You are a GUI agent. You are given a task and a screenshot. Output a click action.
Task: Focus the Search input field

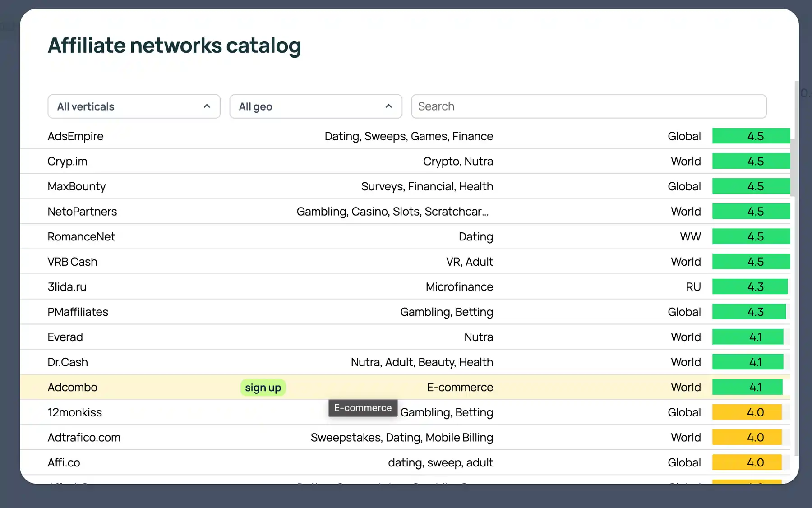[589, 106]
